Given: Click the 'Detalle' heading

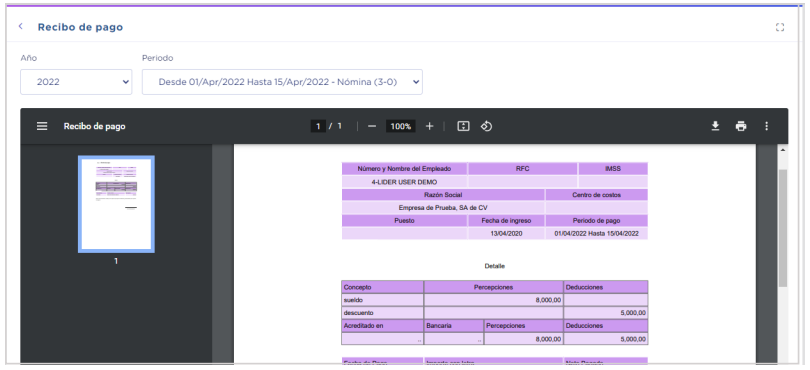Looking at the screenshot, I should point(494,266).
